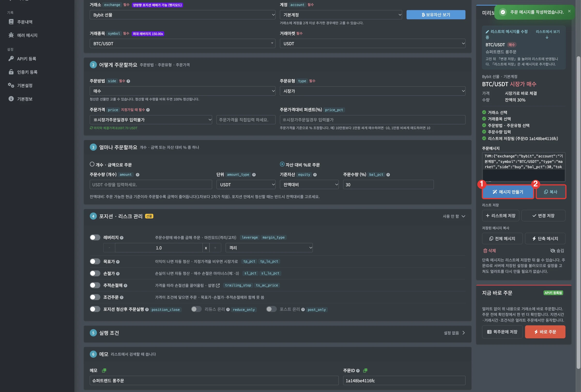Click the copy icon next to 주문ID label

[x=365, y=370]
